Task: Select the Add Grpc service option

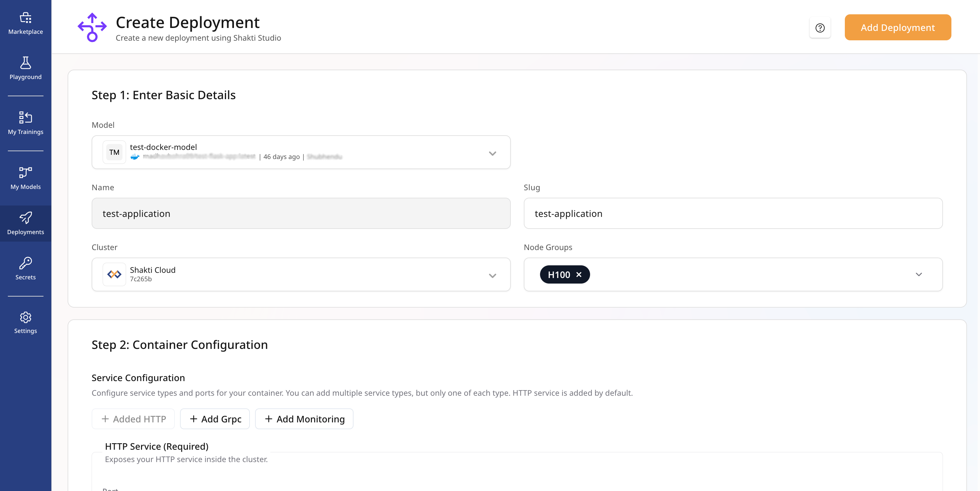Action: click(x=214, y=419)
